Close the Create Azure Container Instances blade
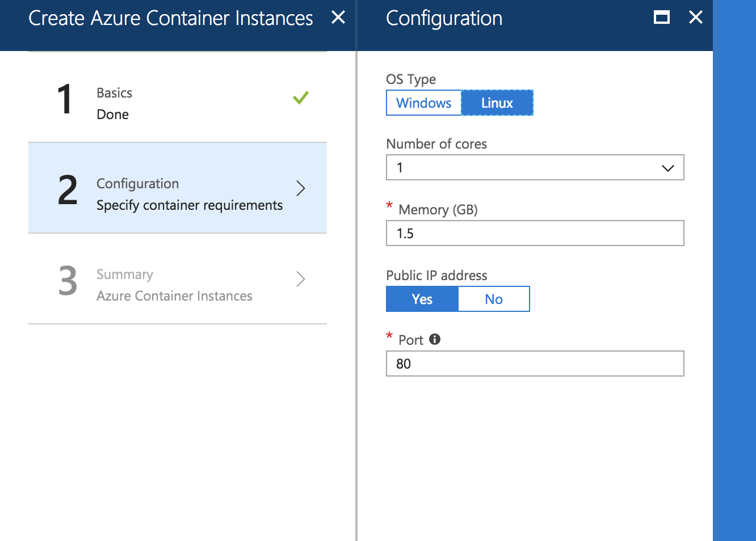The height and width of the screenshot is (541, 756). click(338, 18)
